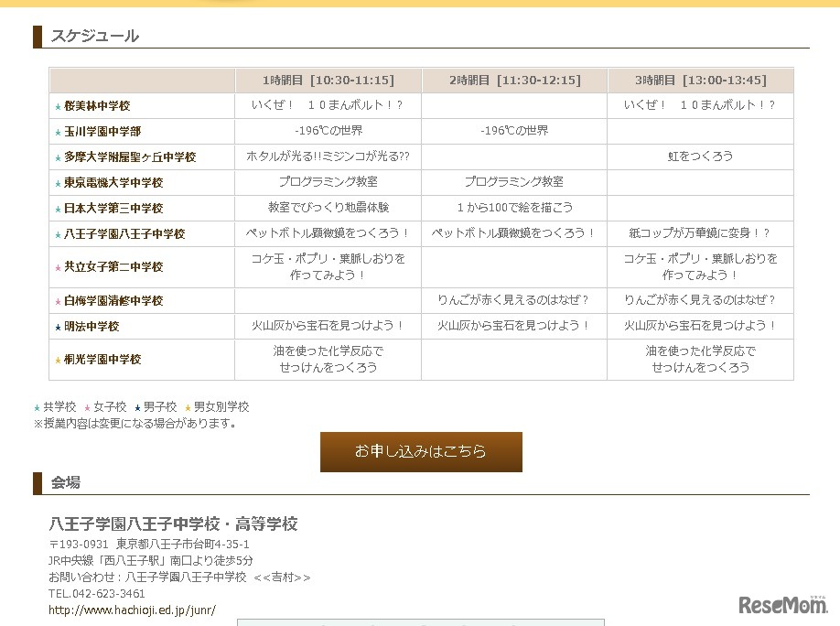Select りんごが赤く見えるのはなぜ？ in 3時間目 column
The height and width of the screenshot is (626, 840).
[x=700, y=300]
